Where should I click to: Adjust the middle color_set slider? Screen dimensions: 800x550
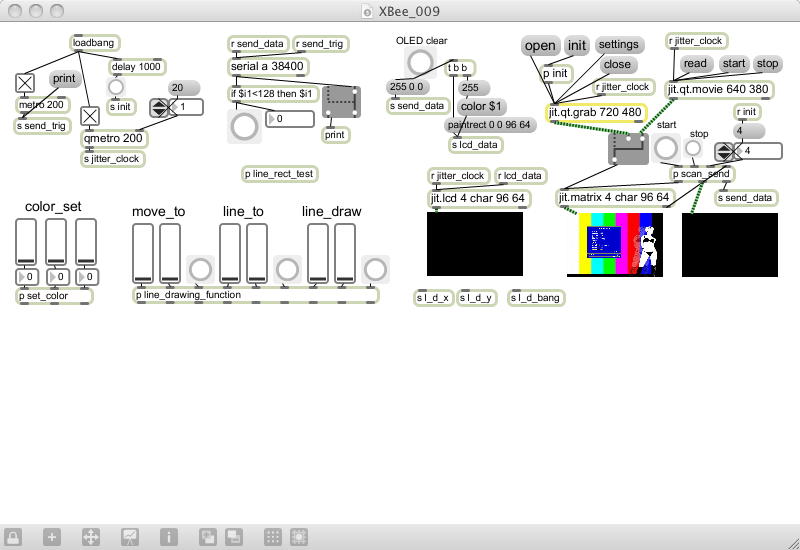pos(56,242)
